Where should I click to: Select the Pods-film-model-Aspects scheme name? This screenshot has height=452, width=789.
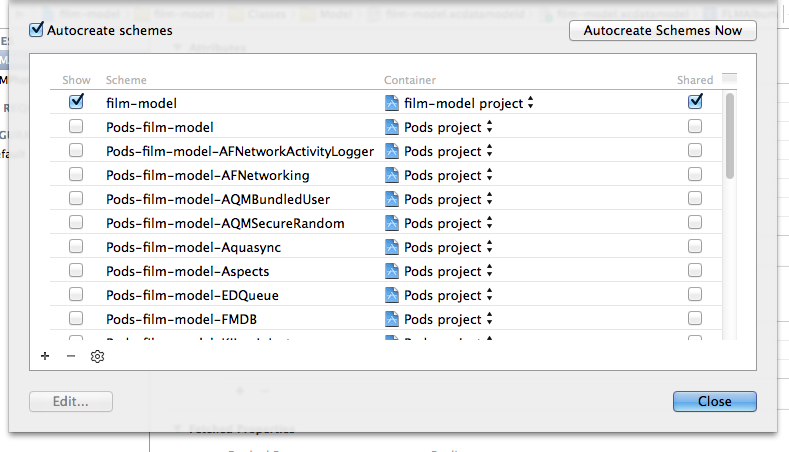(188, 271)
